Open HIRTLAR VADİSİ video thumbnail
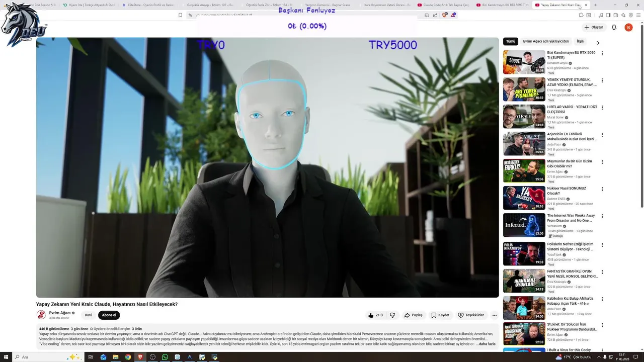Image resolution: width=644 pixels, height=362 pixels. pos(524,117)
